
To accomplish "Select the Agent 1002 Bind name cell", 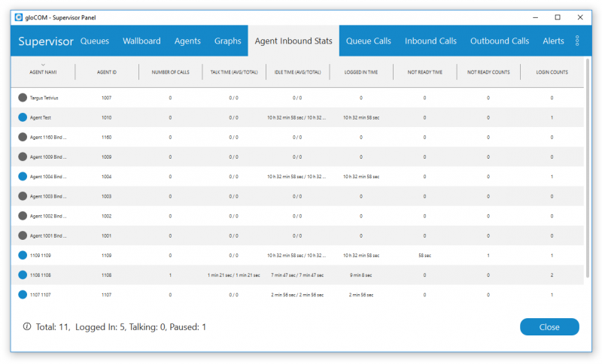I will coord(48,217).
